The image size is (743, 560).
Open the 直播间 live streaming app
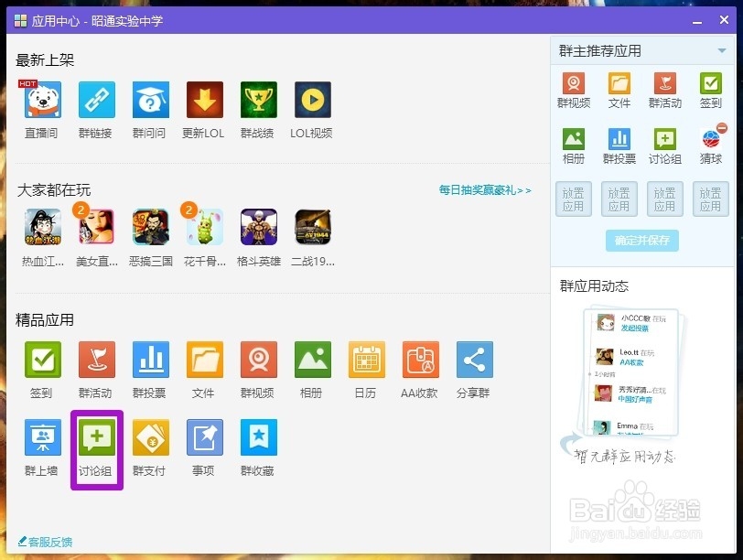pyautogui.click(x=41, y=100)
